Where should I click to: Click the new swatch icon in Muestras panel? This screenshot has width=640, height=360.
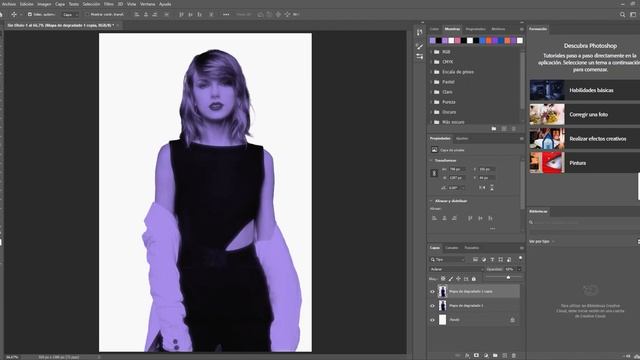pos(504,129)
